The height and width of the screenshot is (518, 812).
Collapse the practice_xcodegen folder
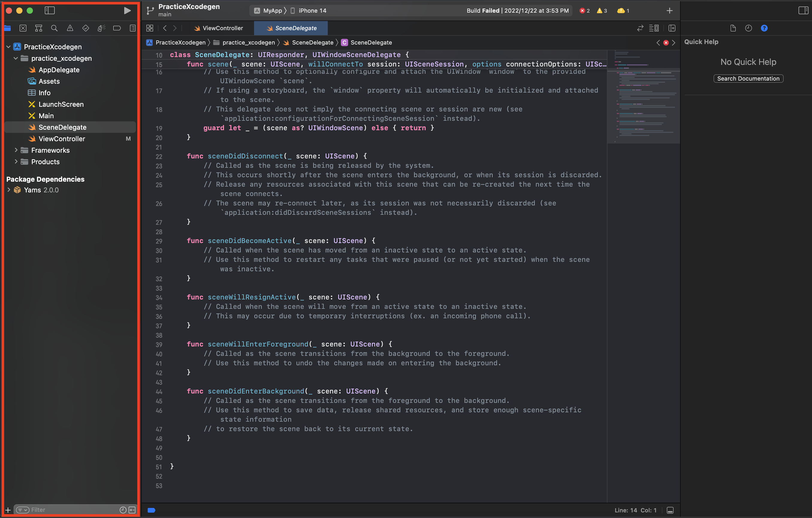click(x=16, y=58)
